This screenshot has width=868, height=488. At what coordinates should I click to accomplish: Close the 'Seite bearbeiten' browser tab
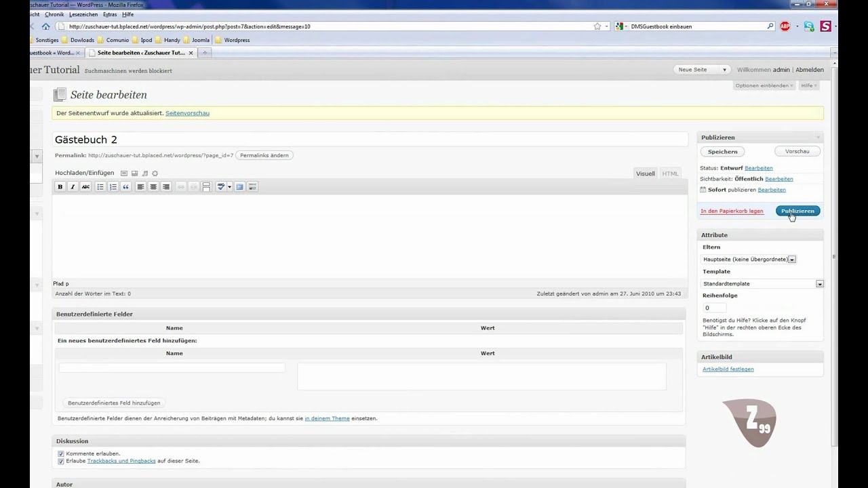(191, 53)
